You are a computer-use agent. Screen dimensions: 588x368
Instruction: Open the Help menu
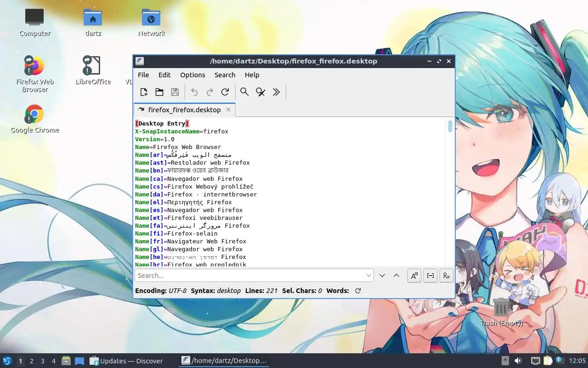click(x=252, y=75)
